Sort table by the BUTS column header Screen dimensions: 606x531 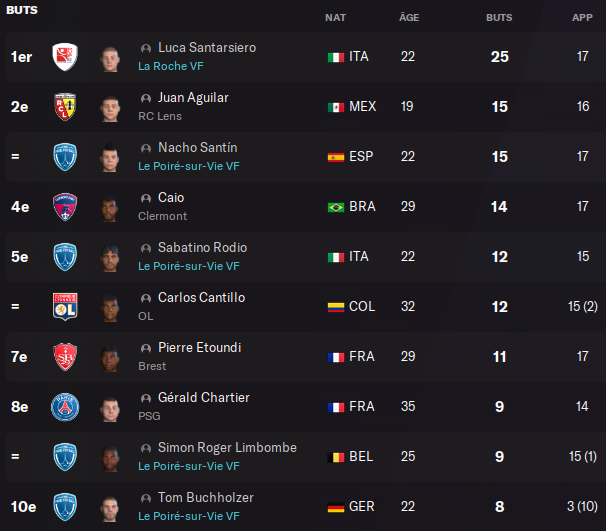point(499,18)
